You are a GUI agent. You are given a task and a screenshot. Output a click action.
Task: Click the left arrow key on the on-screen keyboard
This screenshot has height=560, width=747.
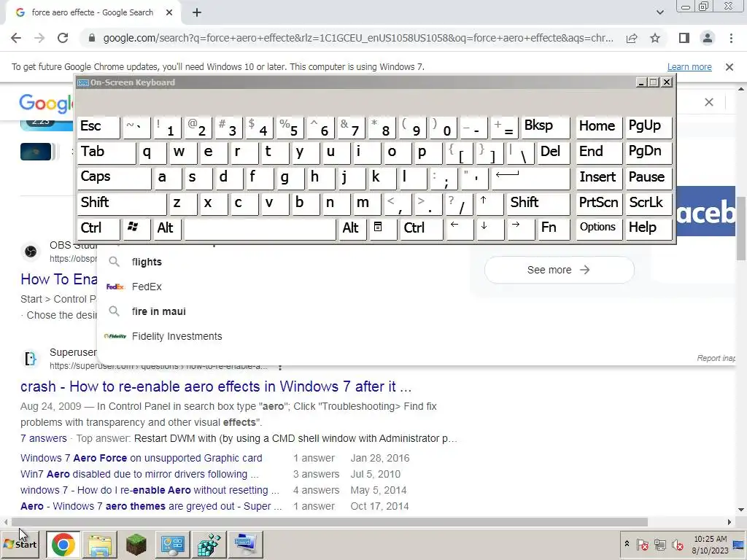459,228
